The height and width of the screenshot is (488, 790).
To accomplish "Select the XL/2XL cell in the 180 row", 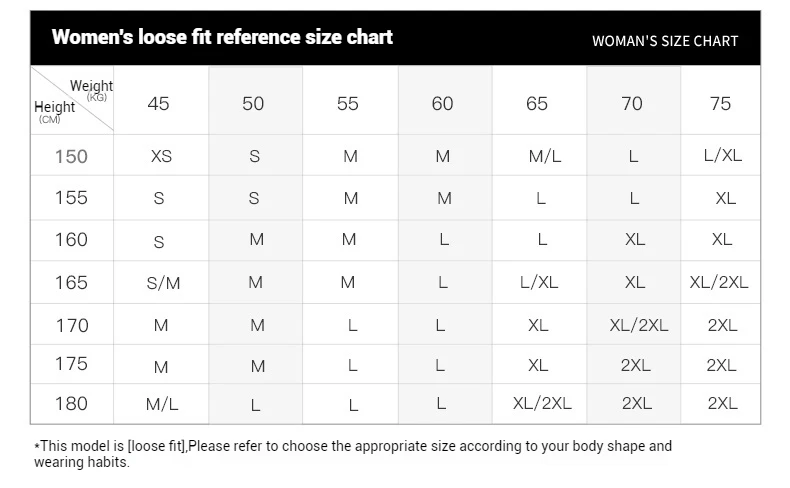I will (542, 404).
